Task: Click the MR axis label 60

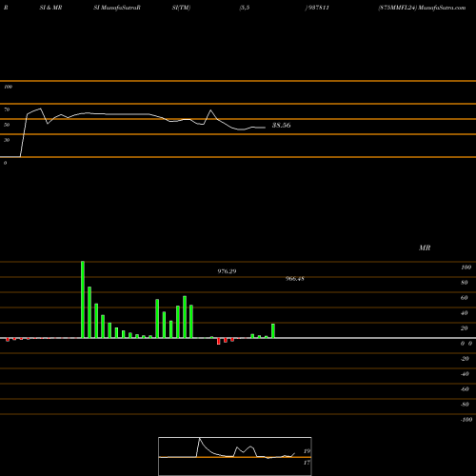Action: pyautogui.click(x=464, y=298)
